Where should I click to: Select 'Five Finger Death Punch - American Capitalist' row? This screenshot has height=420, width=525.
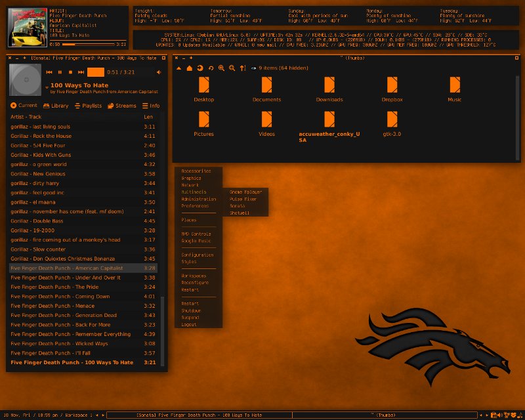click(83, 268)
